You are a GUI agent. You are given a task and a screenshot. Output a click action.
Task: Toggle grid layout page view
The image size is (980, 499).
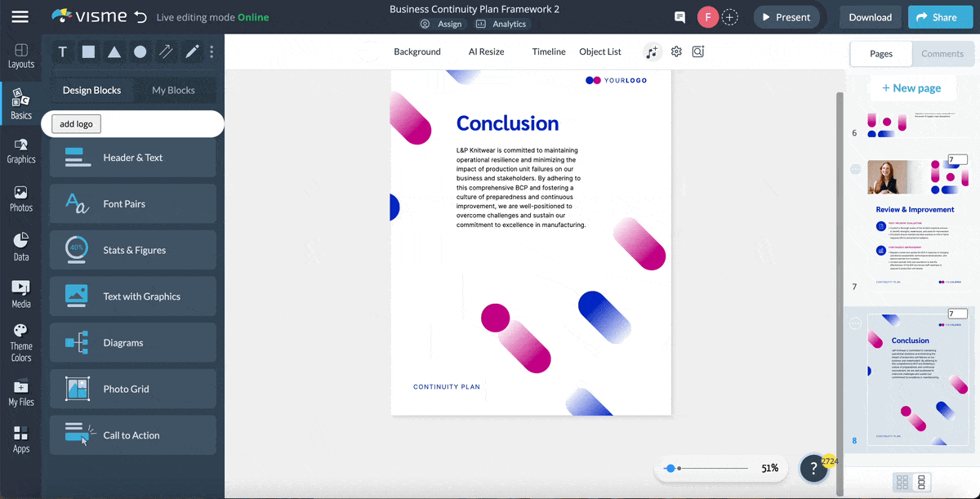point(904,482)
